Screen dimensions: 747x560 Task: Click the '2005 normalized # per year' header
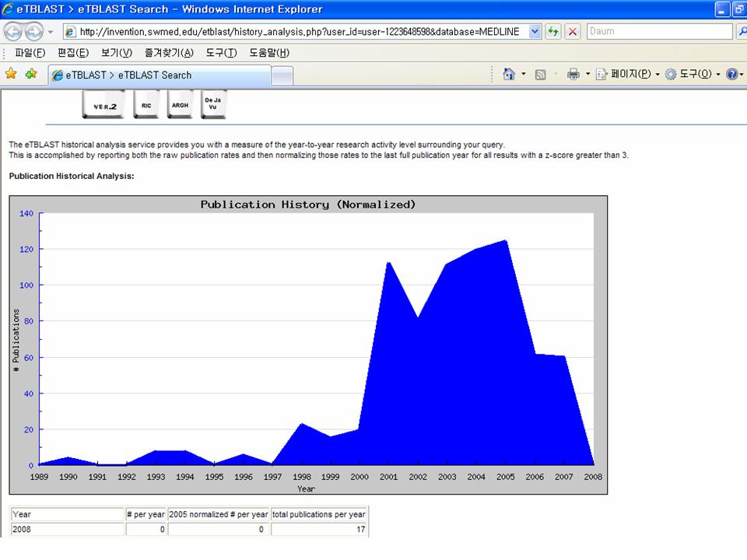[x=219, y=514]
